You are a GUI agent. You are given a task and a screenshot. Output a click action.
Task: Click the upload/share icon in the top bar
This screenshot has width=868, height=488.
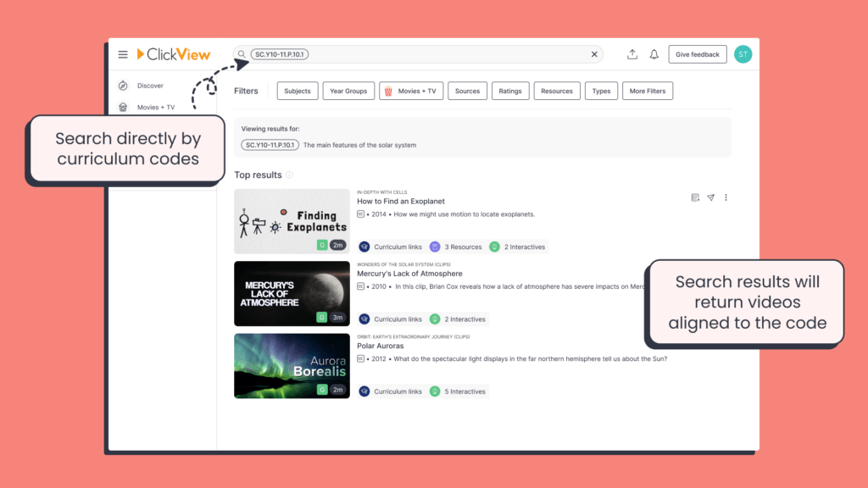click(632, 53)
